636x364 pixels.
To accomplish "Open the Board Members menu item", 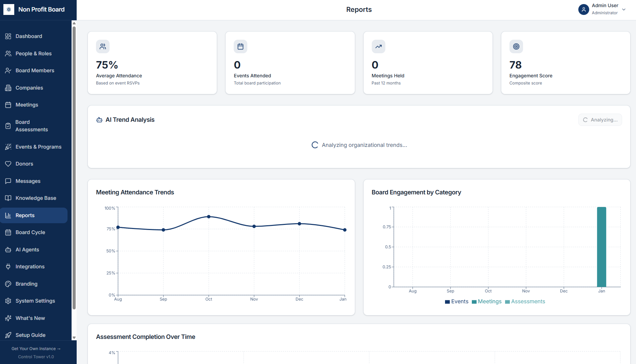I will pos(34,71).
